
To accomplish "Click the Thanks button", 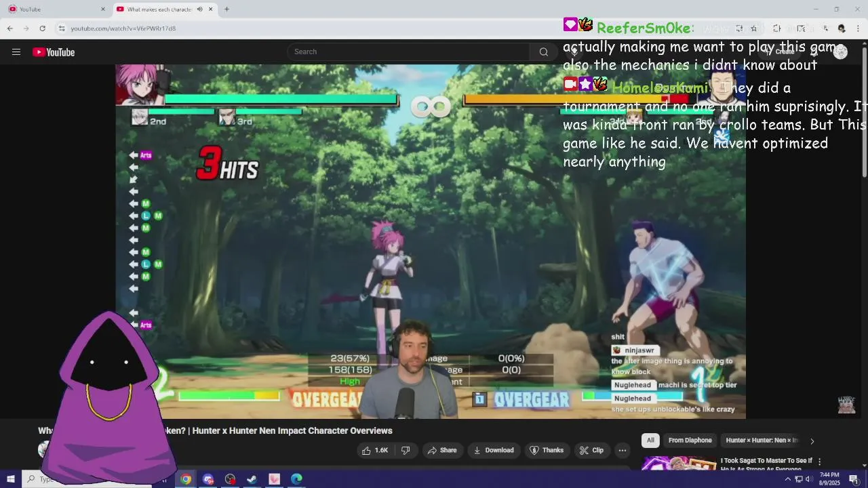I will pyautogui.click(x=547, y=450).
